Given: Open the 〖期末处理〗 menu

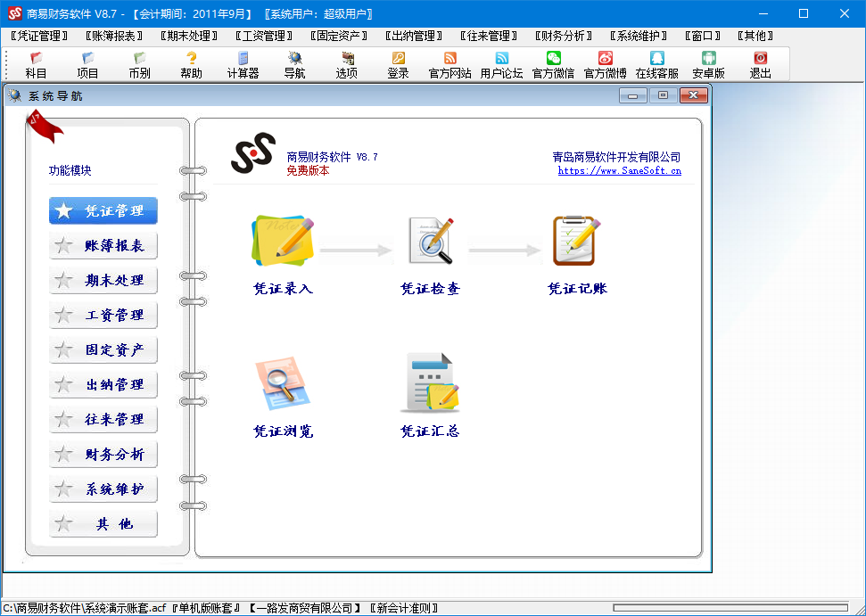Looking at the screenshot, I should tap(189, 36).
